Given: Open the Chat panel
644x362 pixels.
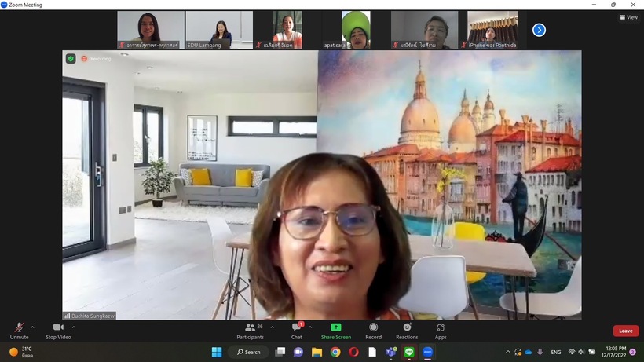Looking at the screenshot, I should click(x=297, y=331).
